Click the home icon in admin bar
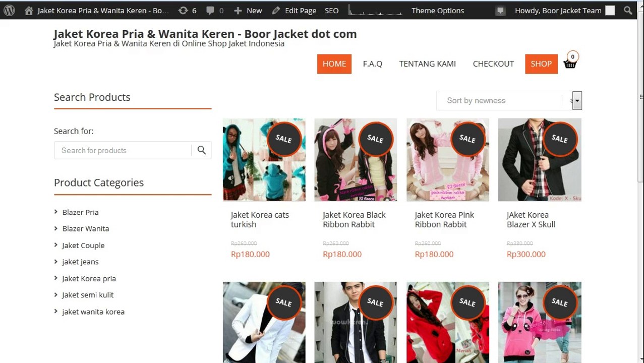This screenshot has width=644, height=363. [x=29, y=11]
